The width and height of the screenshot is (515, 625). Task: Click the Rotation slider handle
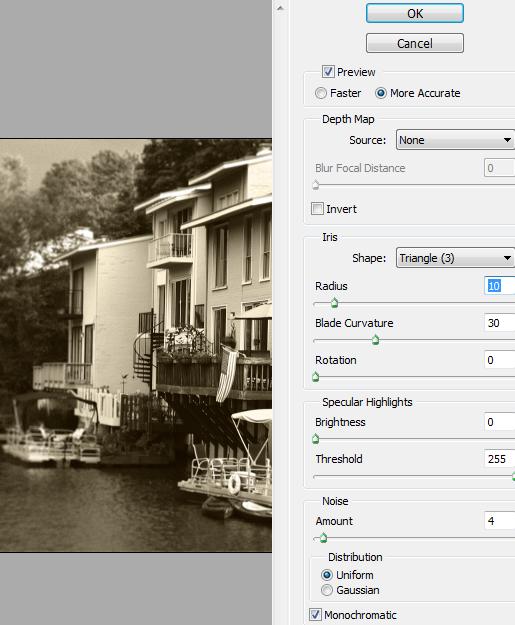pyautogui.click(x=316, y=377)
